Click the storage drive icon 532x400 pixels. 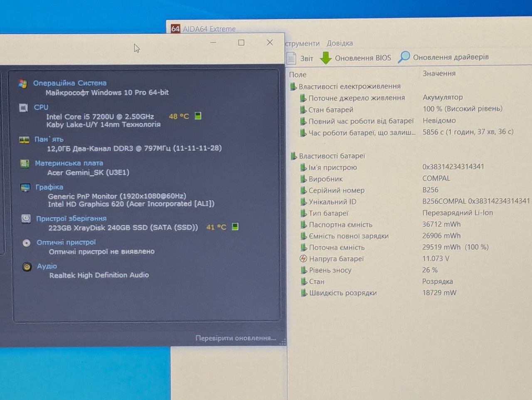tap(26, 218)
